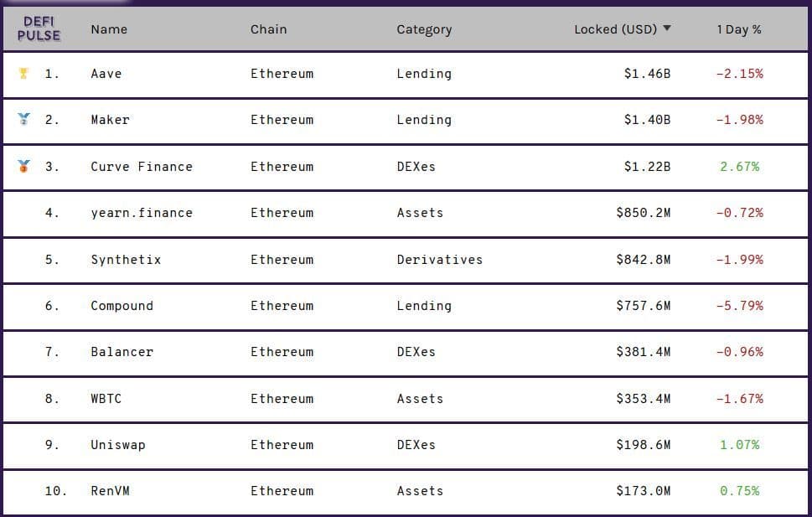Click the Synthetix row name
This screenshot has height=517, width=812.
tap(126, 260)
